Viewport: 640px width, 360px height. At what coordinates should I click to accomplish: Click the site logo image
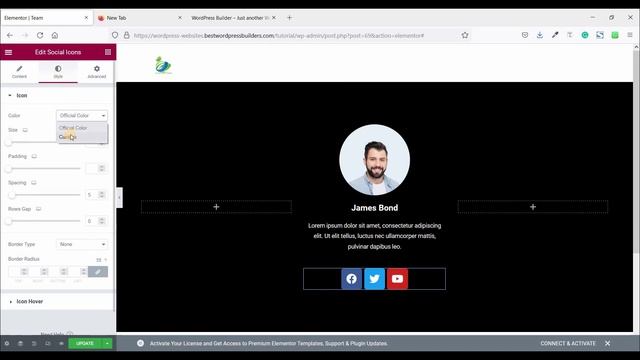click(x=163, y=65)
